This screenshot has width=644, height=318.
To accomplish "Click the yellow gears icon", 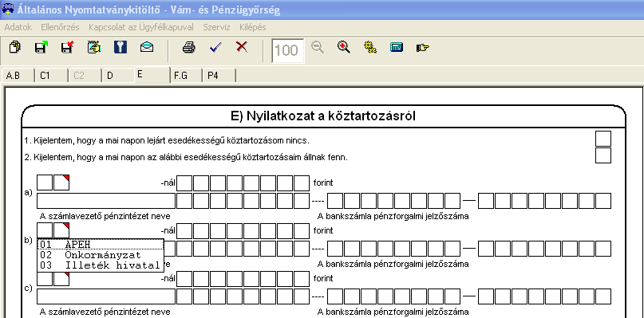I will pyautogui.click(x=370, y=47).
